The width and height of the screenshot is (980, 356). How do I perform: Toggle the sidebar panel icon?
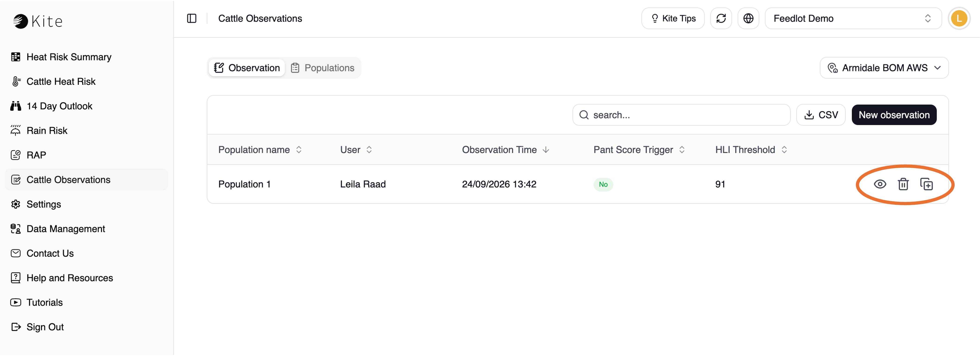coord(192,18)
